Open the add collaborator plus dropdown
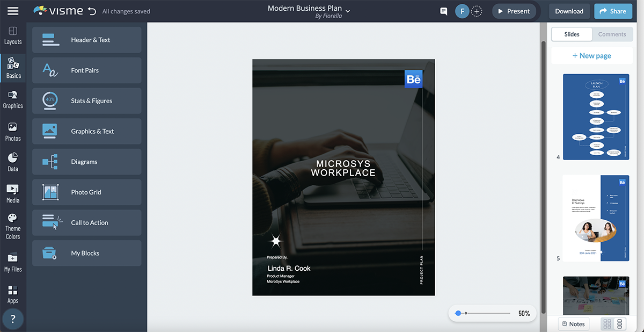644x332 pixels. 477,11
